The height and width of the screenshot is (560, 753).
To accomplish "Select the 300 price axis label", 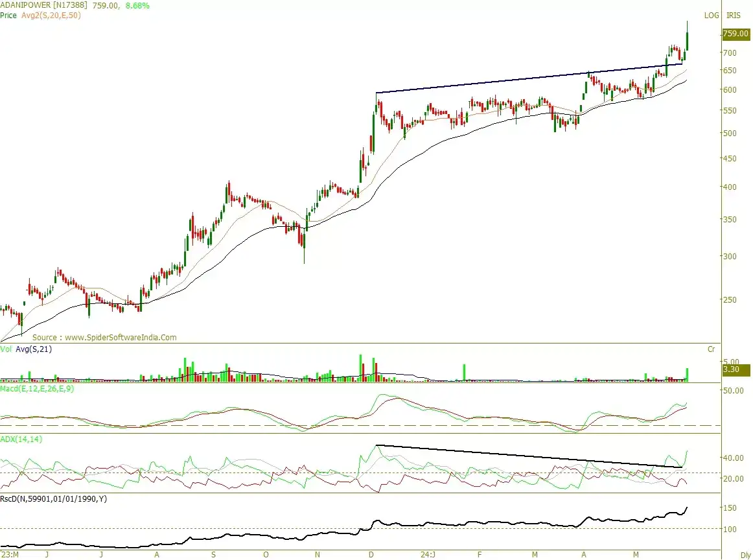I will point(730,257).
